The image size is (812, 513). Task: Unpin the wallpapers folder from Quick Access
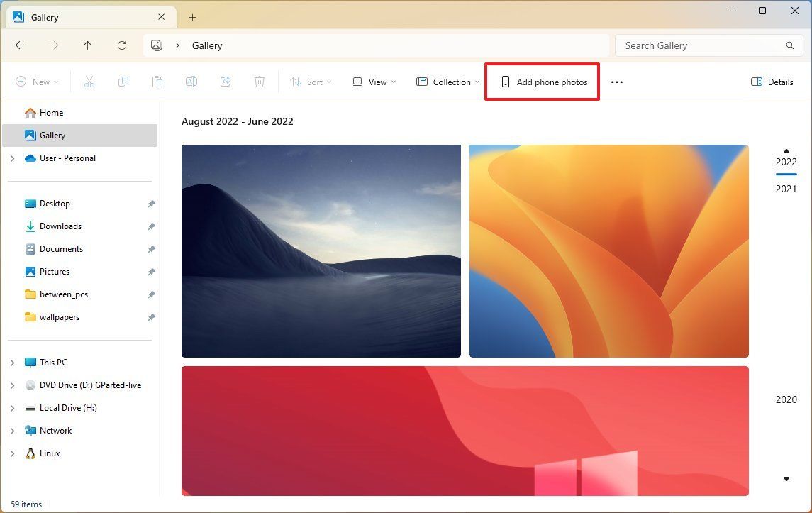151,317
